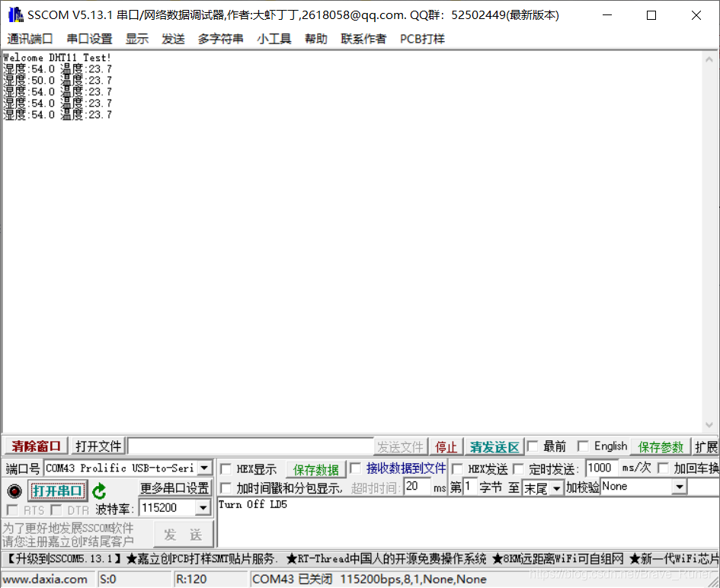Screen dimensions: 720x588
Task: Open the PCB打样 menu
Action: [x=422, y=39]
